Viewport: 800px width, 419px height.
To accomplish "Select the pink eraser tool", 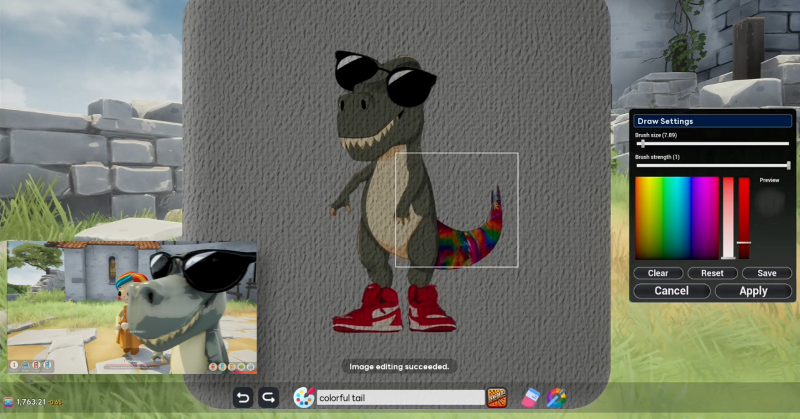I will [x=530, y=398].
